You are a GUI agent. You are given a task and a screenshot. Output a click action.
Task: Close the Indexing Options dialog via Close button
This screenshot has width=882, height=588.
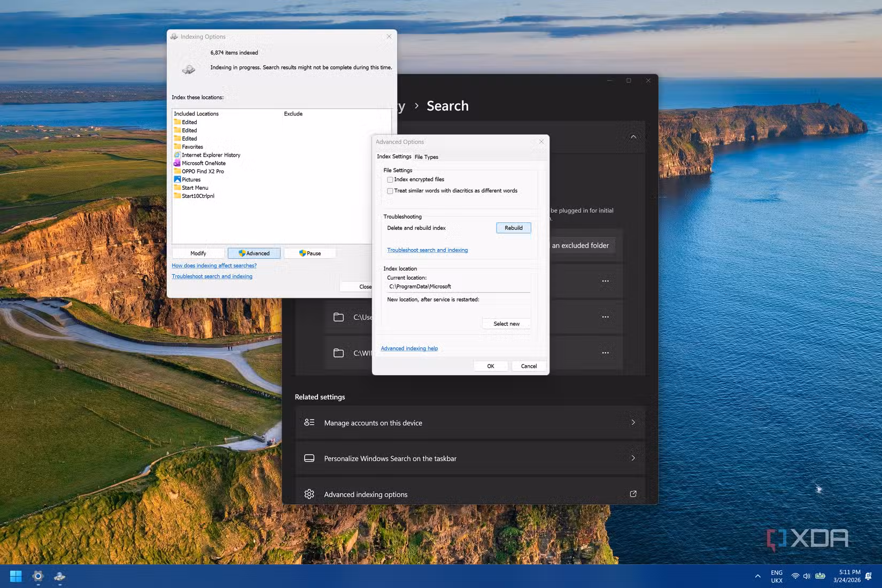pyautogui.click(x=356, y=287)
